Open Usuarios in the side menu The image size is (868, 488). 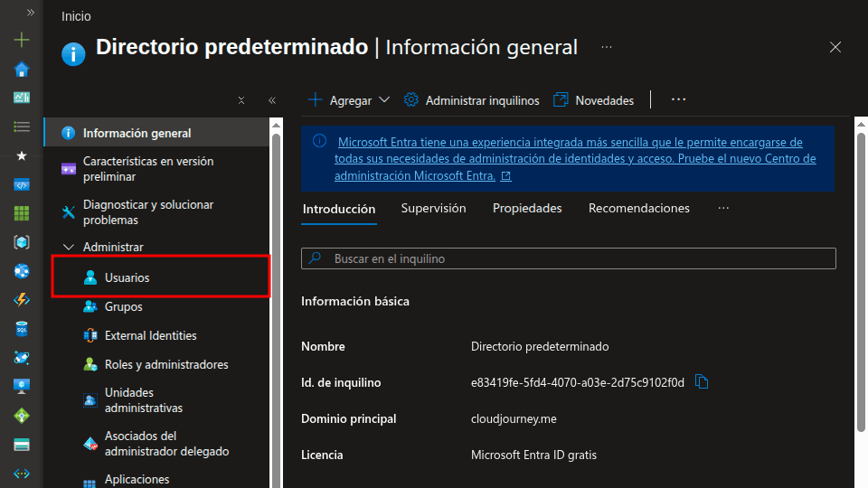coord(127,277)
